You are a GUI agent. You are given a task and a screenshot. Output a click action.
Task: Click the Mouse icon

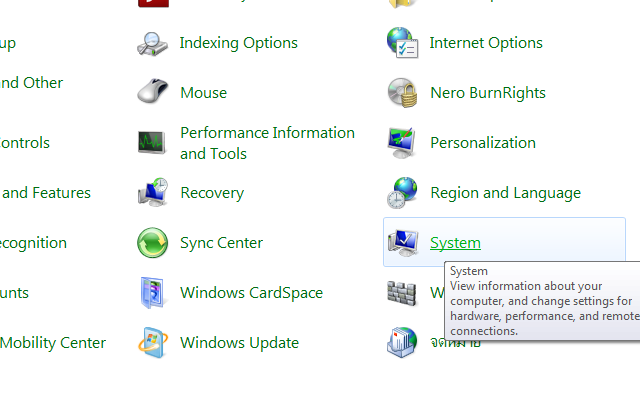point(153,93)
